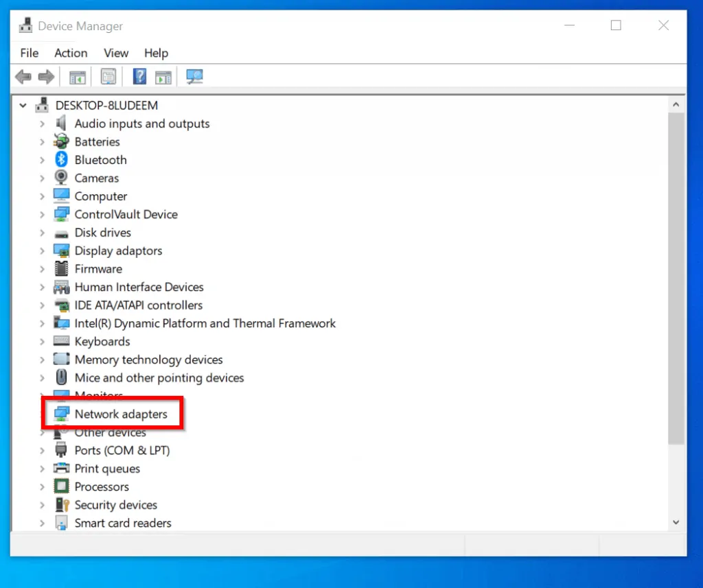The width and height of the screenshot is (703, 588).
Task: Open the View menu
Action: pyautogui.click(x=115, y=53)
